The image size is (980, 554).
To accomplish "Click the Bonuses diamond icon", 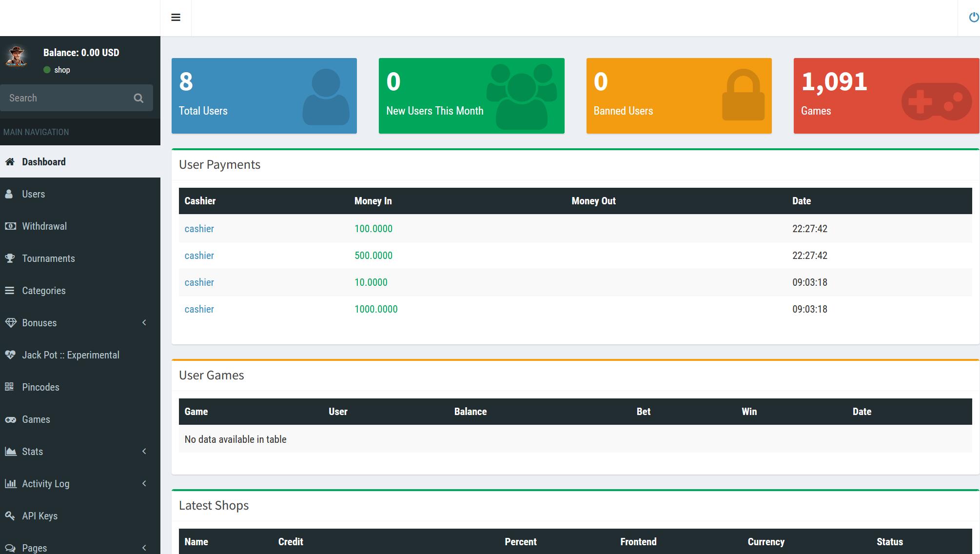I will (x=10, y=323).
